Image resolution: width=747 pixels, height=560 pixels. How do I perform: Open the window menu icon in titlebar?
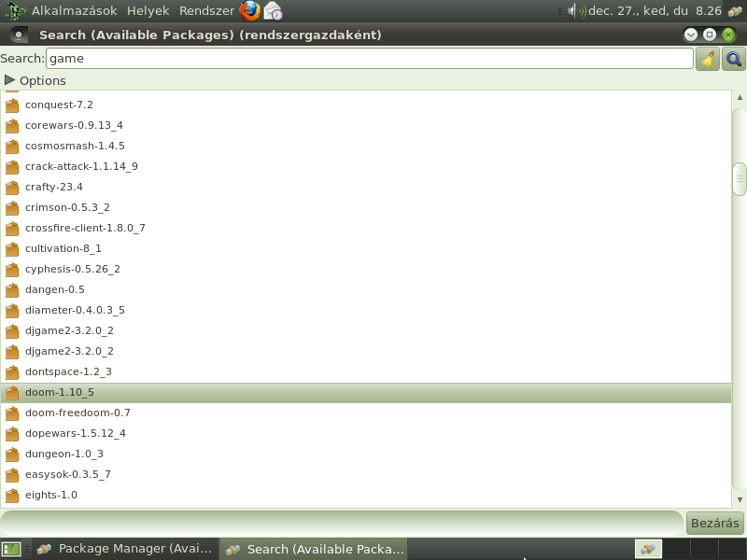[x=18, y=35]
